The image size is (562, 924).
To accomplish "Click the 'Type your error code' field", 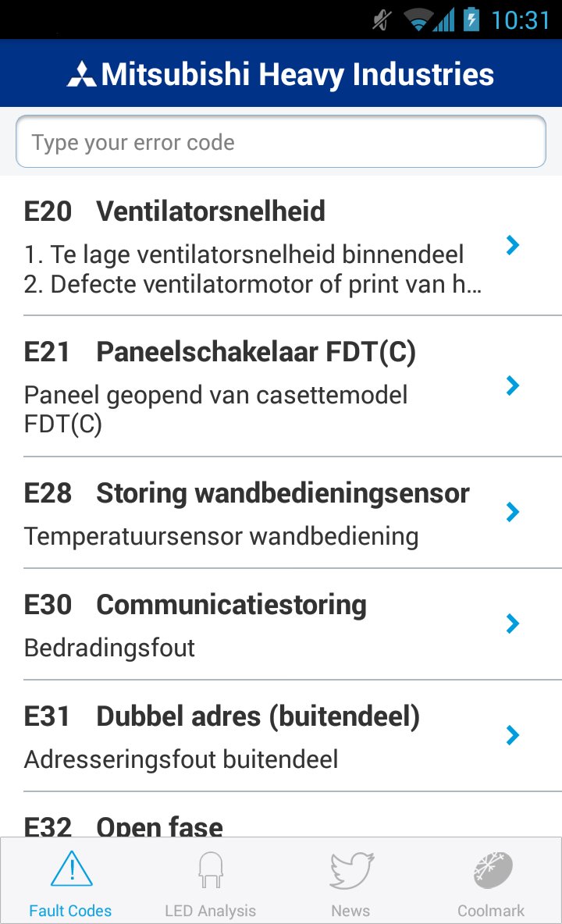I will [281, 142].
